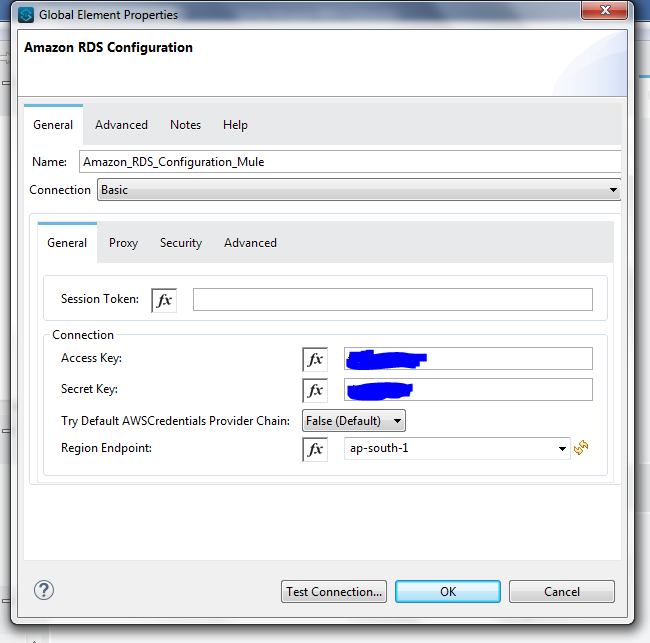Switch to the Security connection tab
650x643 pixels.
point(181,243)
